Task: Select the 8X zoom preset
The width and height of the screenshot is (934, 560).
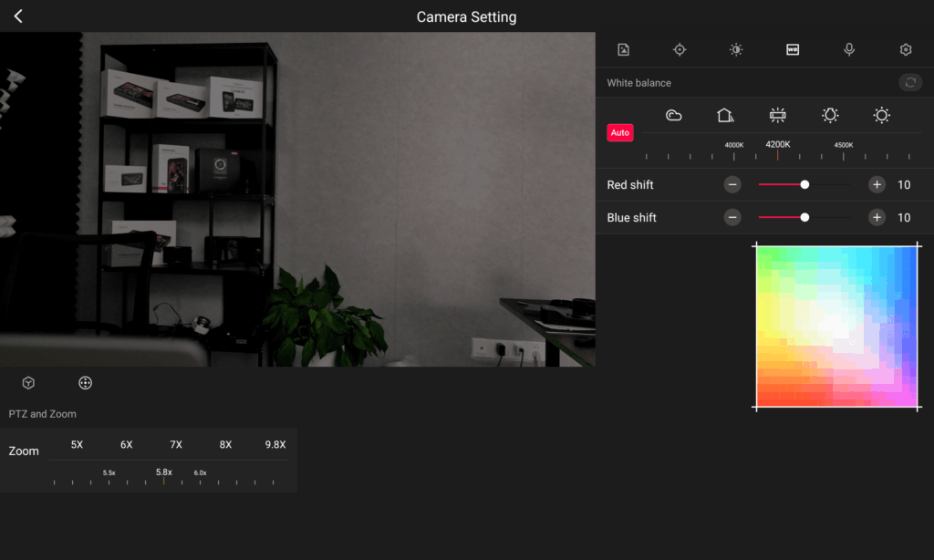Action: pos(225,444)
